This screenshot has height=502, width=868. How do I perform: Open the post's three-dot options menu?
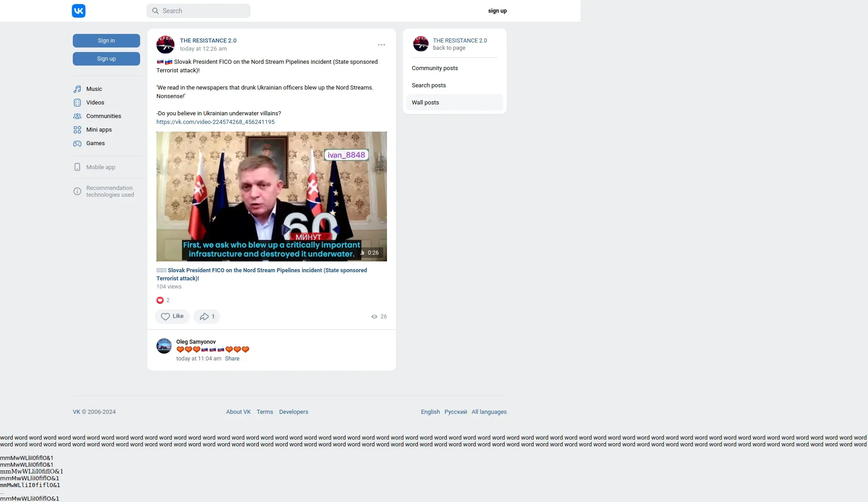click(382, 45)
